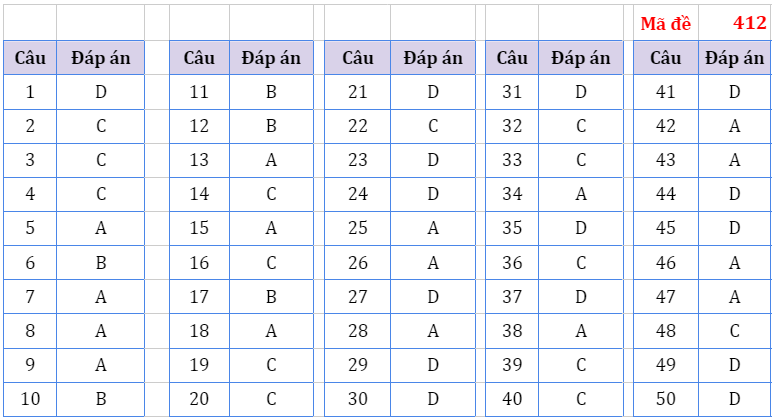This screenshot has height=418, width=773.
Task: Select the question number 20 cell
Action: (x=199, y=399)
